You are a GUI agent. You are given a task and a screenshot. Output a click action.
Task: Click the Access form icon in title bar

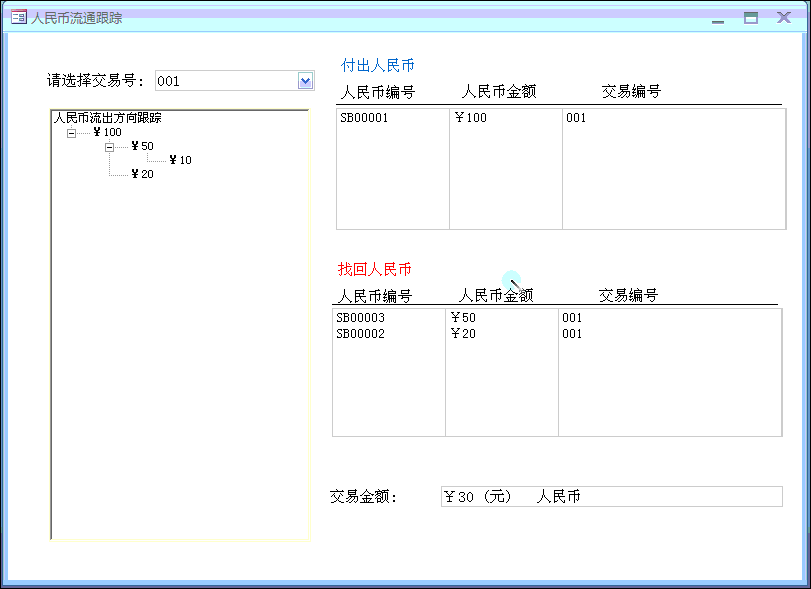pyautogui.click(x=19, y=18)
